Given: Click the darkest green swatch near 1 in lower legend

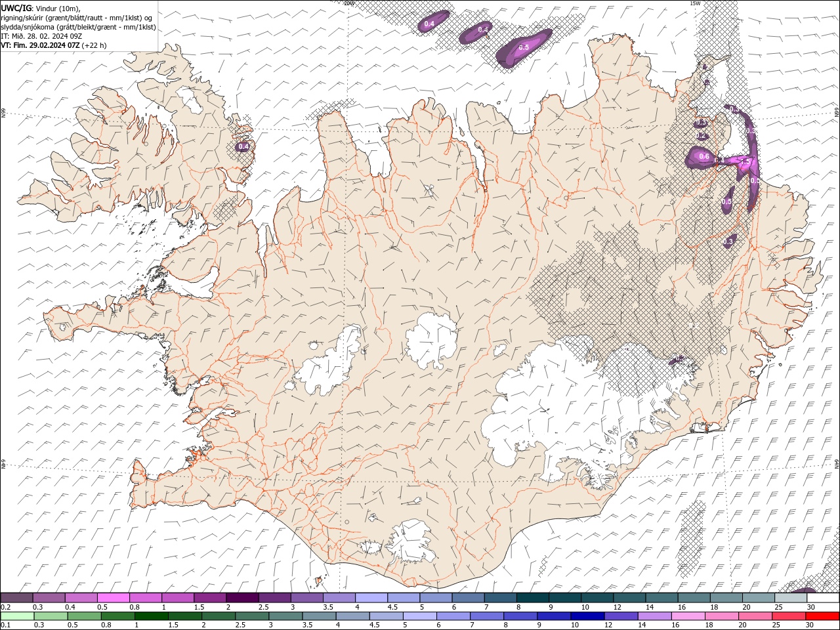Looking at the screenshot, I should coord(151,616).
